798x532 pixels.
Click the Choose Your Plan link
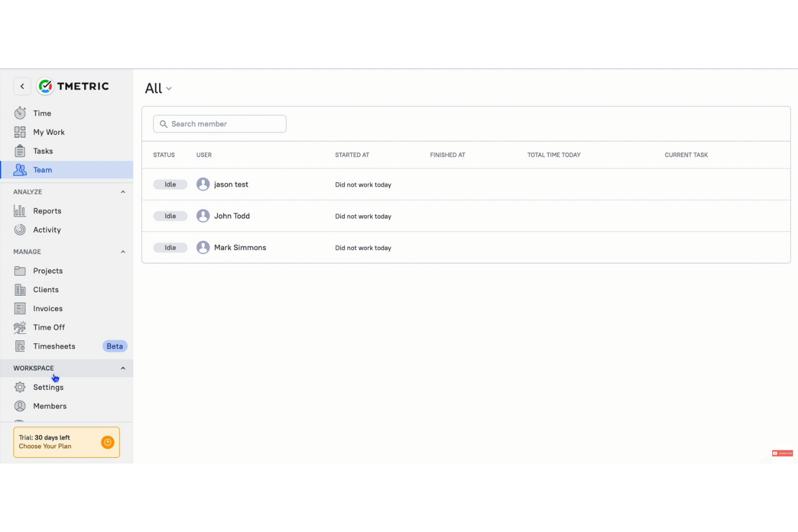click(45, 446)
